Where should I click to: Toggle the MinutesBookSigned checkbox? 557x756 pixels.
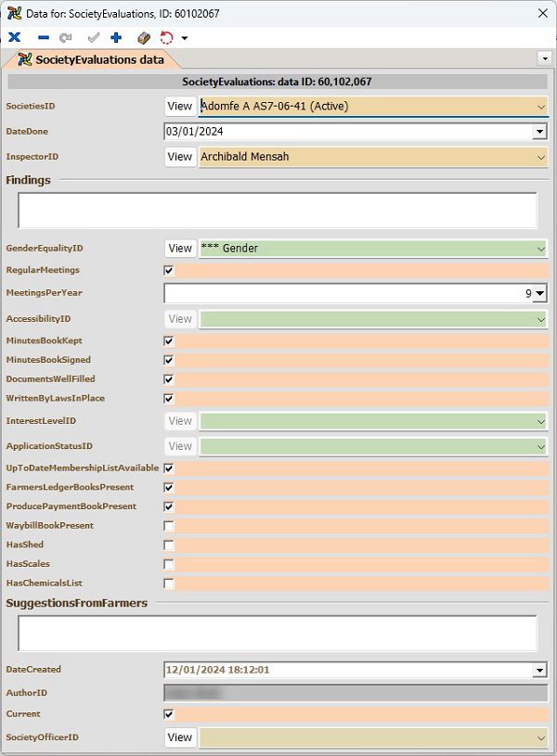click(x=169, y=360)
